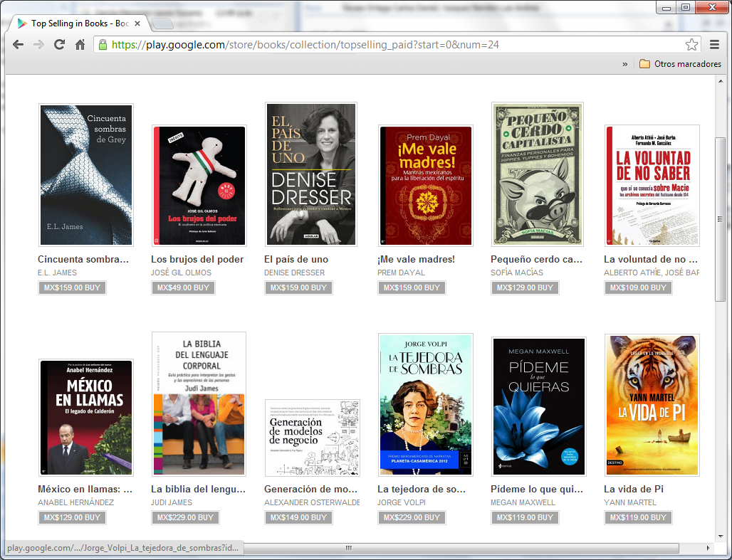The image size is (732, 560).
Task: Open La tejedora de sombras cover
Action: [x=426, y=405]
